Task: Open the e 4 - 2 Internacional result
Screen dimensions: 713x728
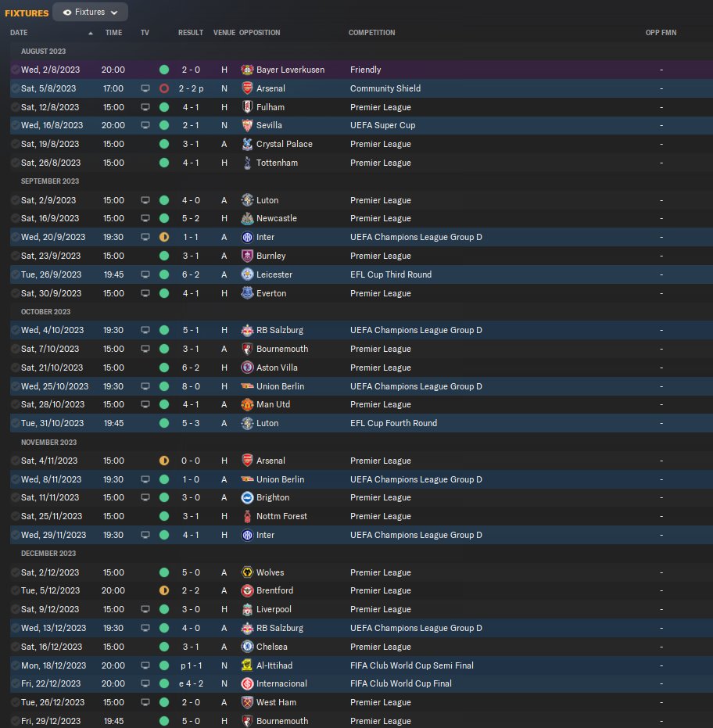Action: pos(191,684)
